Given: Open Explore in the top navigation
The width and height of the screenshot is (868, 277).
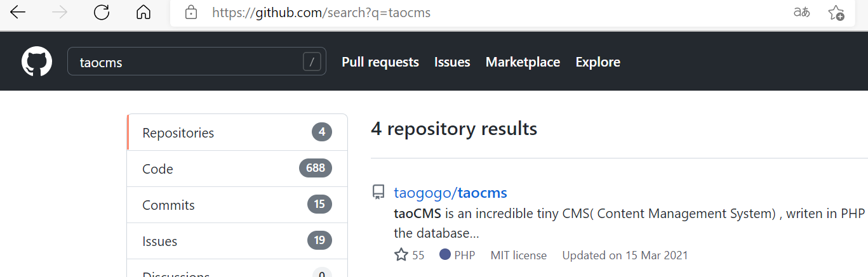Looking at the screenshot, I should point(598,62).
